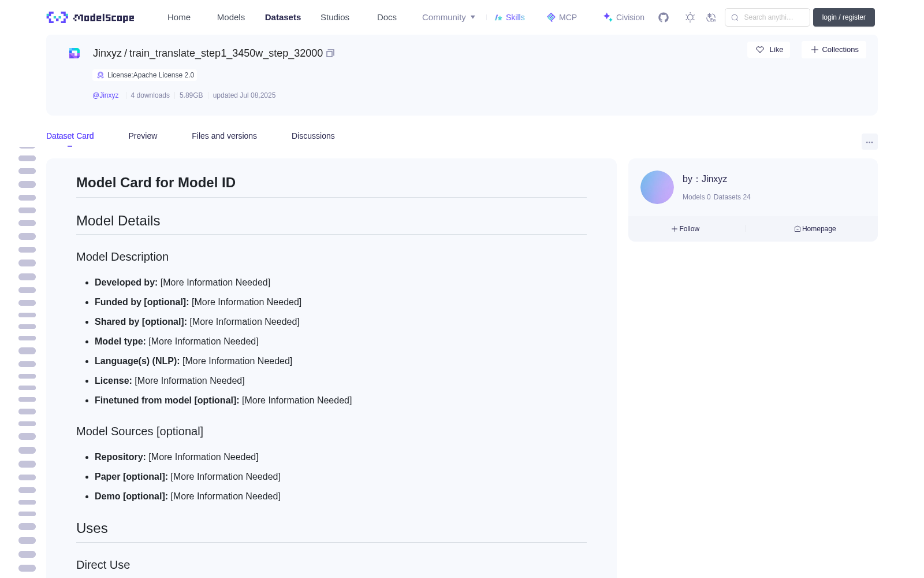
Task: Open the GitHub icon link
Action: point(664,17)
